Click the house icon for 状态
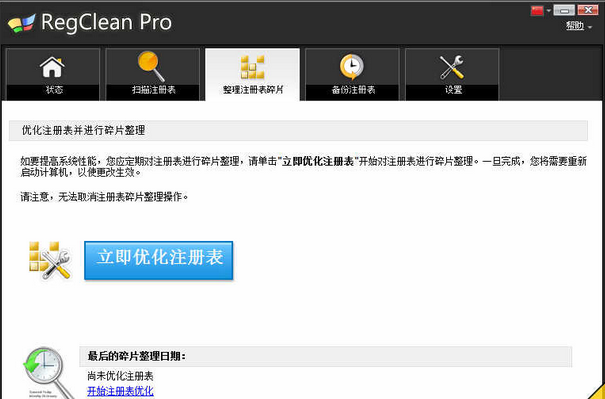 pos(52,67)
